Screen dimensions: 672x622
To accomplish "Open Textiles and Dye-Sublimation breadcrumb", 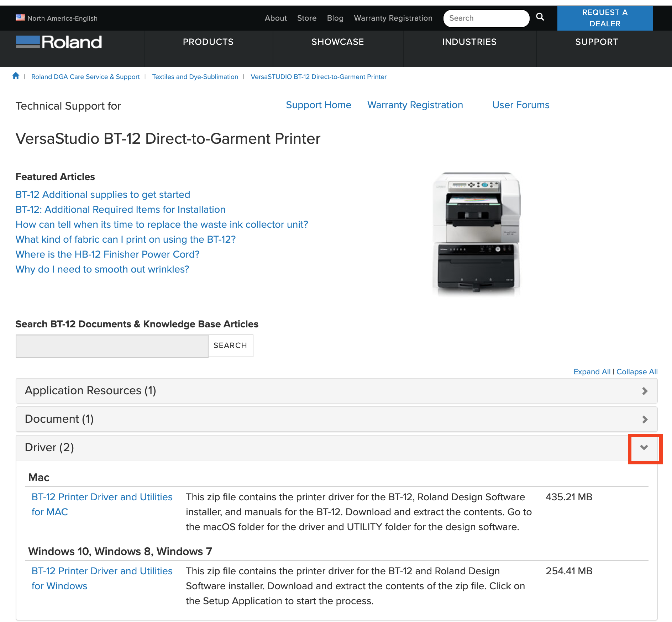I will coord(195,77).
